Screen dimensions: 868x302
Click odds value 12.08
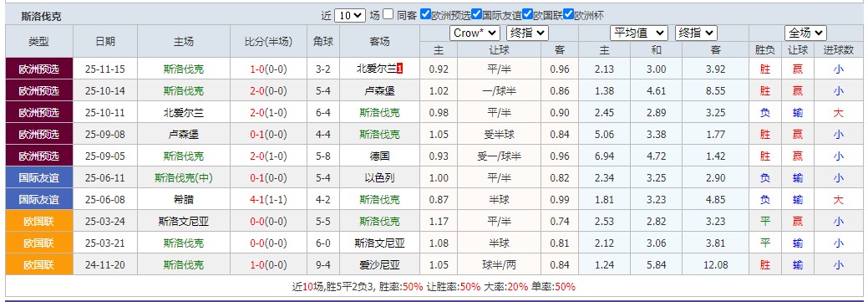716,265
